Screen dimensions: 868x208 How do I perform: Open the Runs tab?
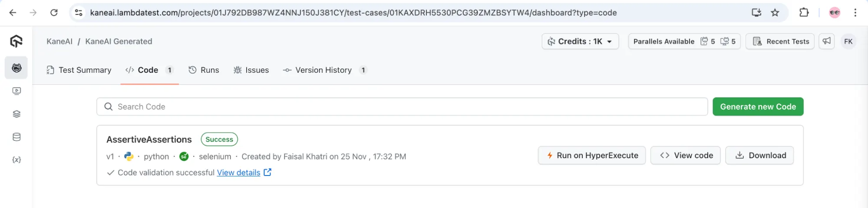point(204,70)
